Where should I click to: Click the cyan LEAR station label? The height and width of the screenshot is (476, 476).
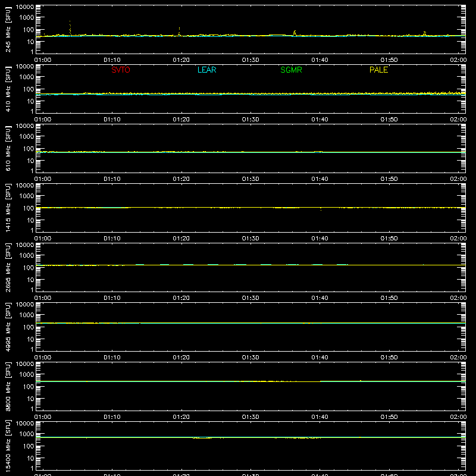click(x=206, y=70)
